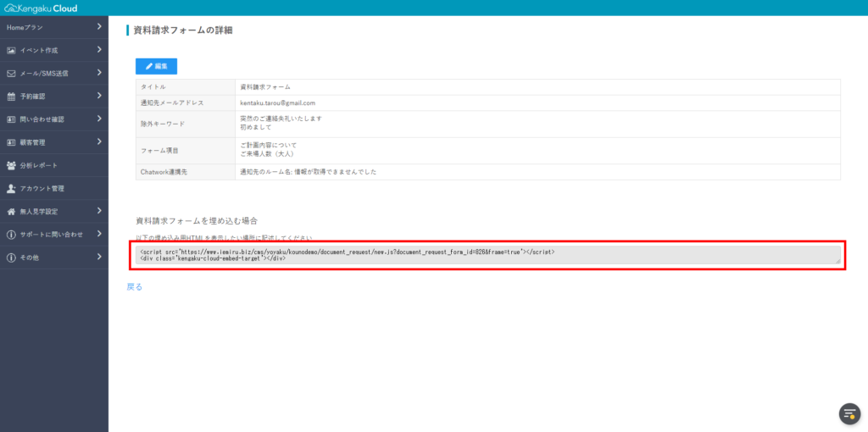
Task: Open the イベント作成 menu item
Action: 54,50
